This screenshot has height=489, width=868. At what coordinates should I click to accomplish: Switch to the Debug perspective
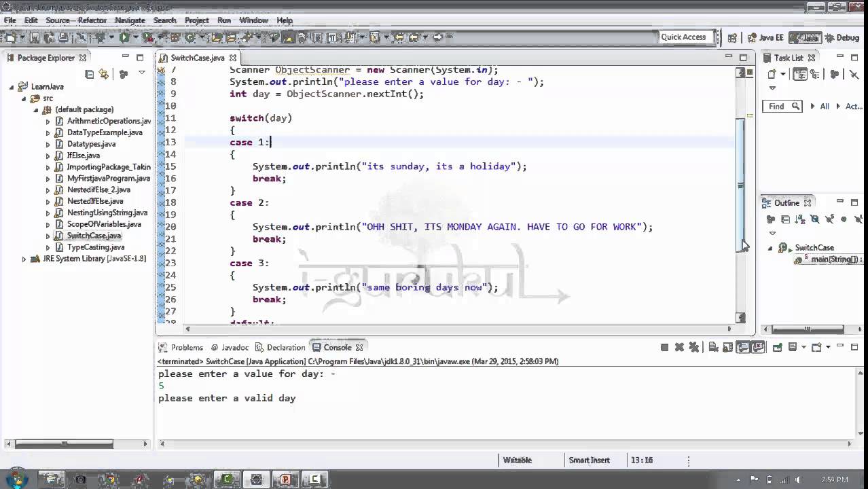842,37
